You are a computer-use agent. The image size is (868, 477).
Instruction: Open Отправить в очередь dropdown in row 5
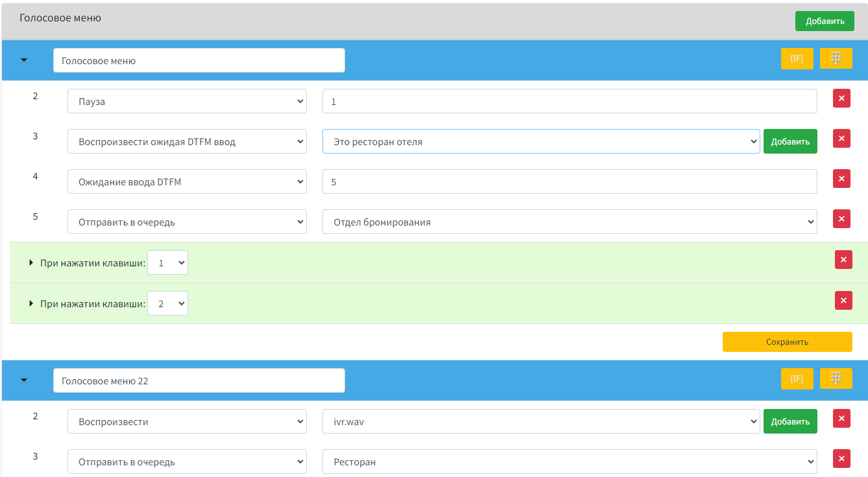187,222
